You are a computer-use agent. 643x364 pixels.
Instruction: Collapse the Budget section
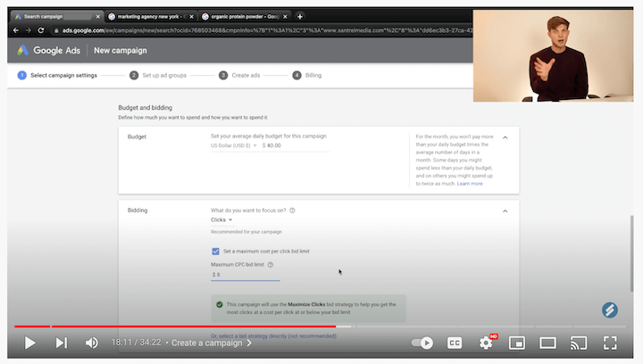coord(505,137)
